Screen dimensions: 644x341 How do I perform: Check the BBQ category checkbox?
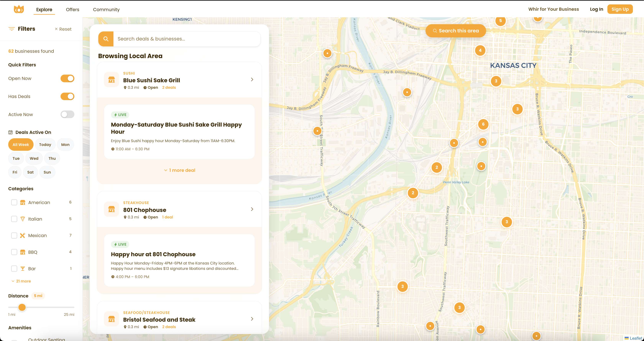[x=14, y=252]
